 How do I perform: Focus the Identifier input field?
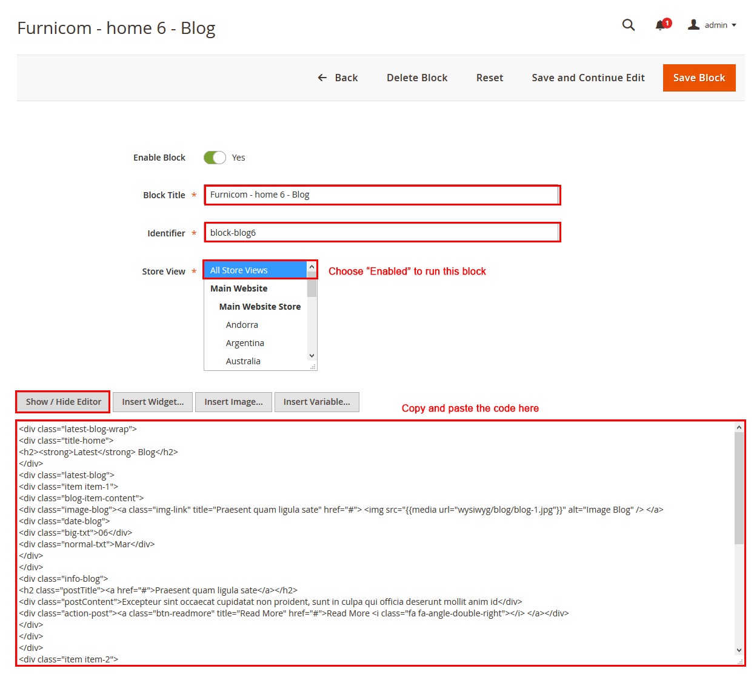point(382,233)
